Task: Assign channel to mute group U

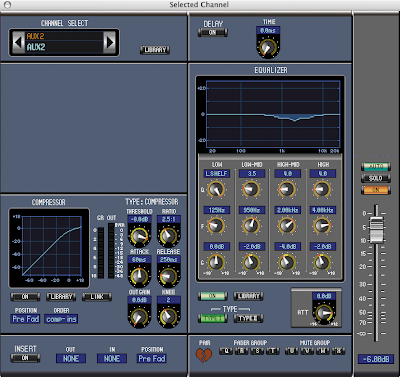Action: [292, 351]
